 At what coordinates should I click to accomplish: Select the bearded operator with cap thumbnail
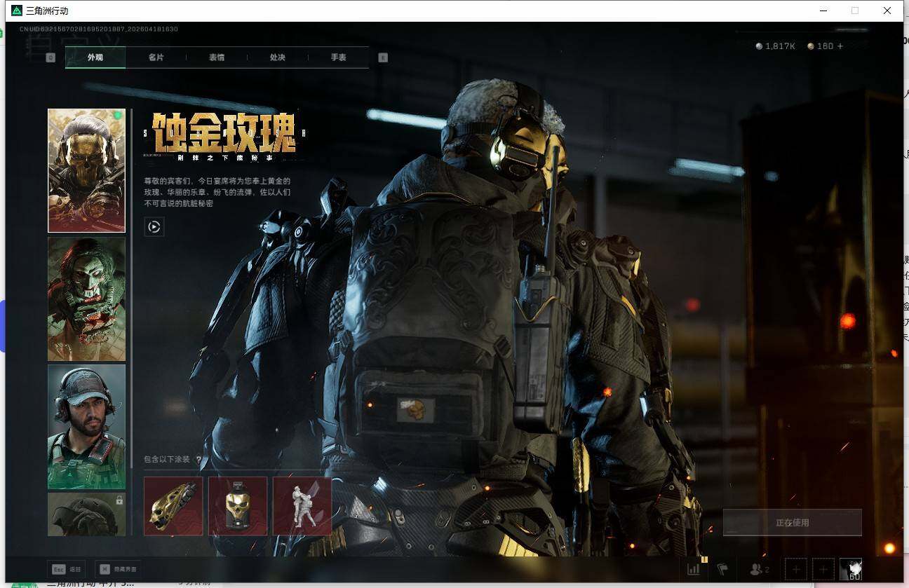point(86,426)
